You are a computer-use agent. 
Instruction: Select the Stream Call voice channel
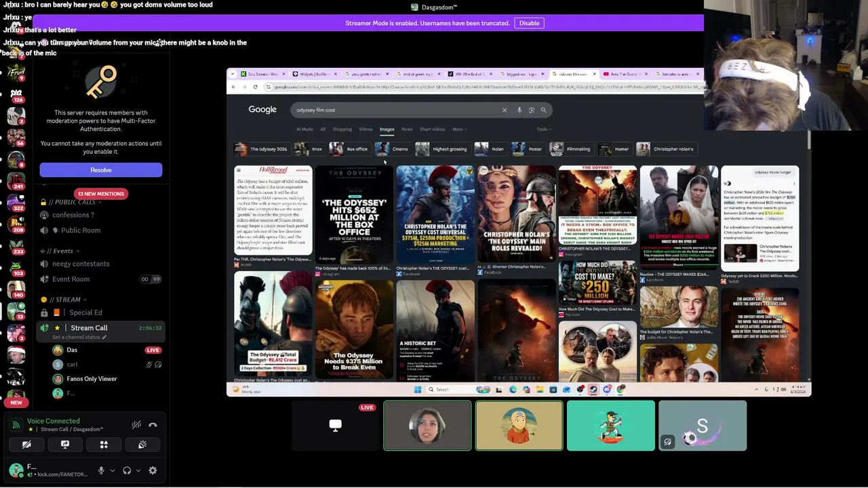89,328
